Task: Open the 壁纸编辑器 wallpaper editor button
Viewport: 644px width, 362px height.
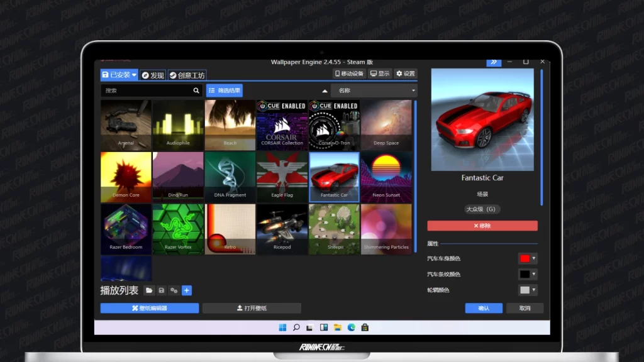Action: 150,308
